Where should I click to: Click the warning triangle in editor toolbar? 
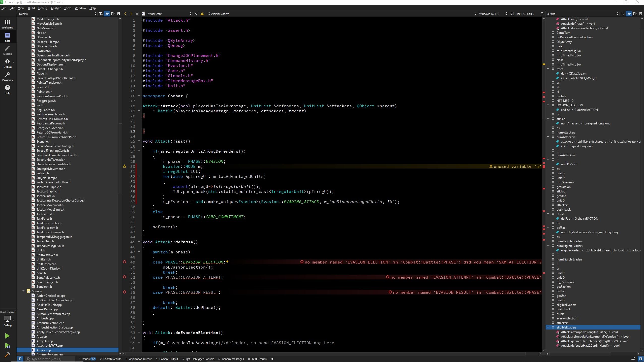pyautogui.click(x=202, y=14)
